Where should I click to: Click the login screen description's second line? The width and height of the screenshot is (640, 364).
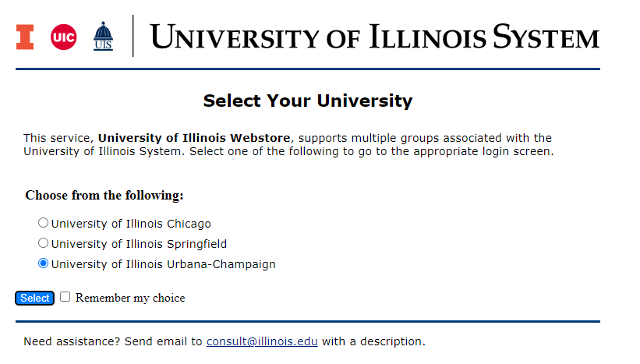288,152
